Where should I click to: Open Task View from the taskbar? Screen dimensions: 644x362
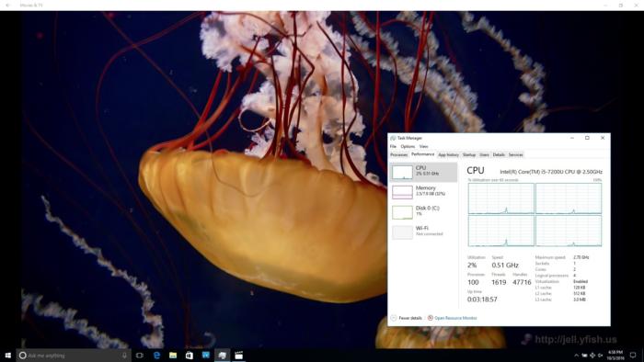point(140,356)
